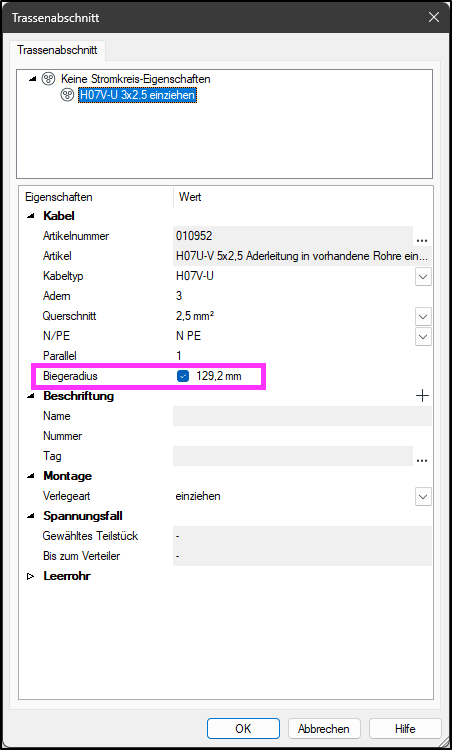452x750 pixels.
Task: Collapse the Kabel section
Action: click(31, 216)
